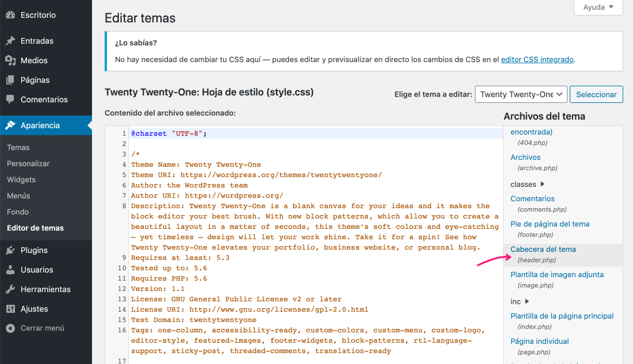
Task: Click the Version: 1.1 line in editor
Action: click(158, 289)
